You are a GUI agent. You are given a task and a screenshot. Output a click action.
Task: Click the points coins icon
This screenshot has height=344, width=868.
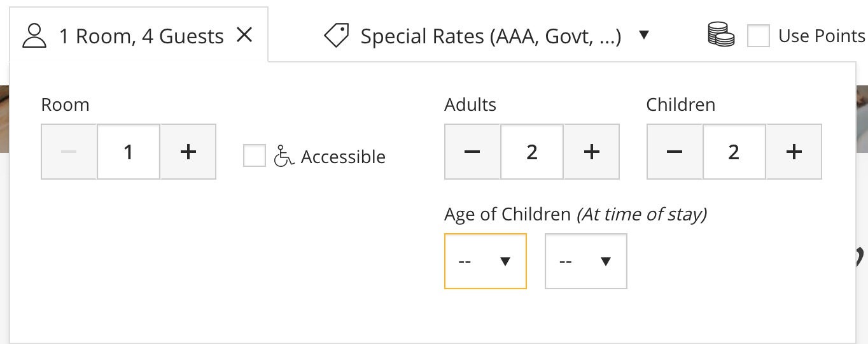721,34
